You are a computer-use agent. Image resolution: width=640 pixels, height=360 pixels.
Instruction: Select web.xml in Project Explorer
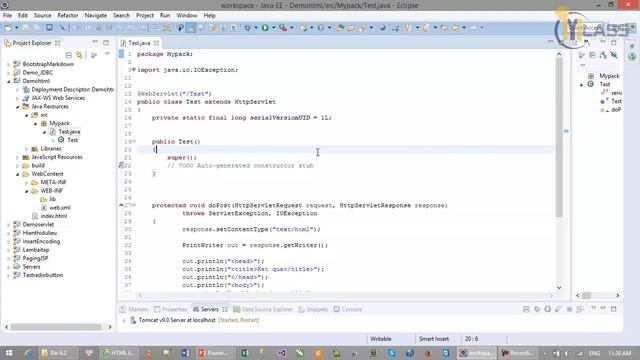(x=60, y=208)
